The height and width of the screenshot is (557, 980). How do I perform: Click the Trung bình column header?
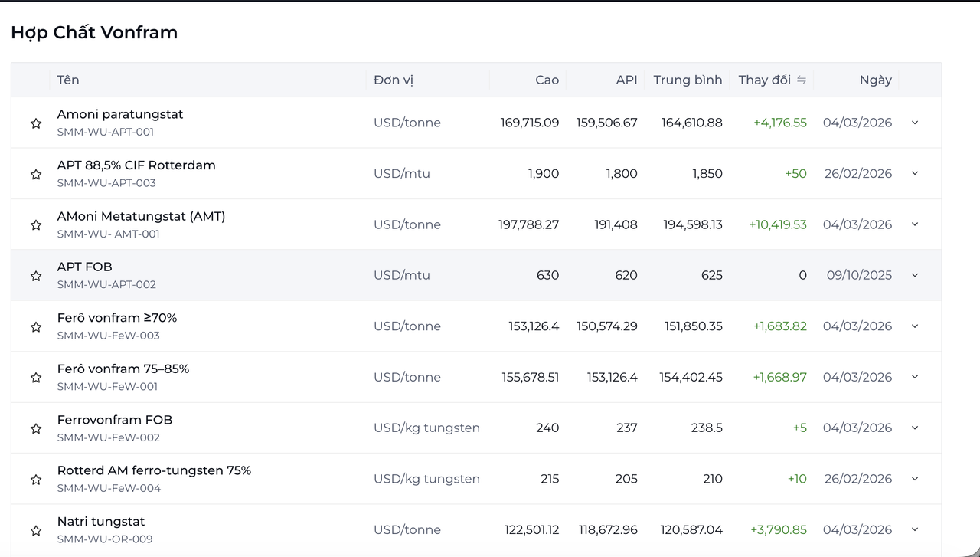688,80
